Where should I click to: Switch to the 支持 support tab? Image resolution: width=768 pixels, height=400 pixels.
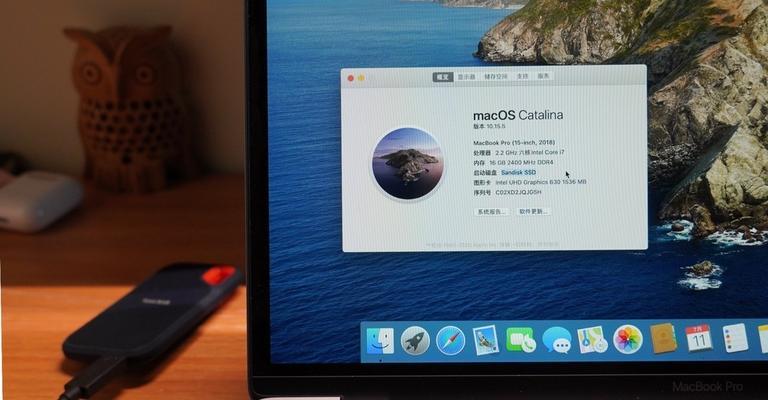tap(523, 76)
